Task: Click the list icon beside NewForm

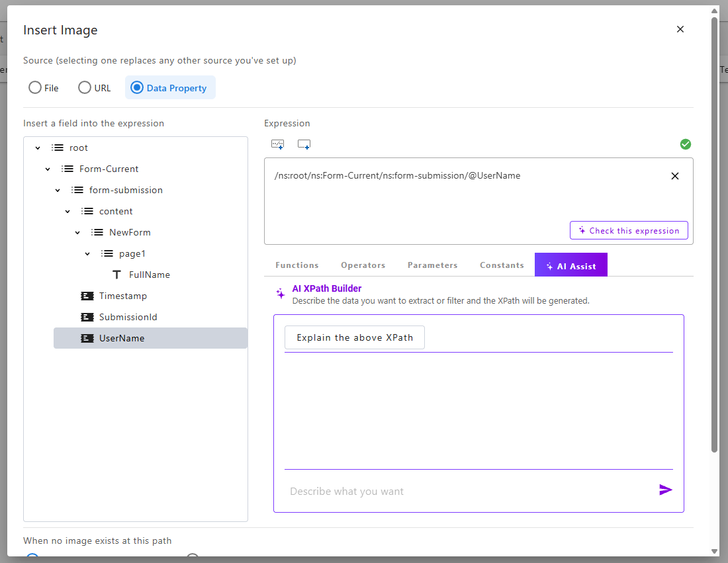Action: tap(97, 232)
